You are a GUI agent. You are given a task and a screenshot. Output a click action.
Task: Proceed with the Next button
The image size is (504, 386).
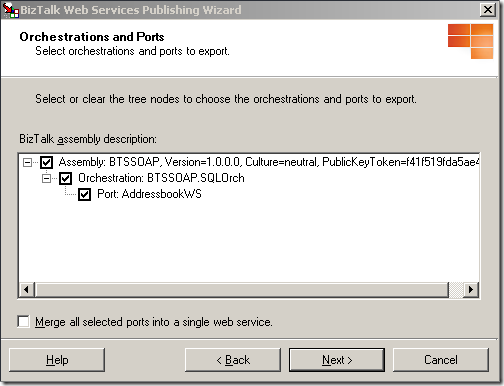[x=337, y=360]
